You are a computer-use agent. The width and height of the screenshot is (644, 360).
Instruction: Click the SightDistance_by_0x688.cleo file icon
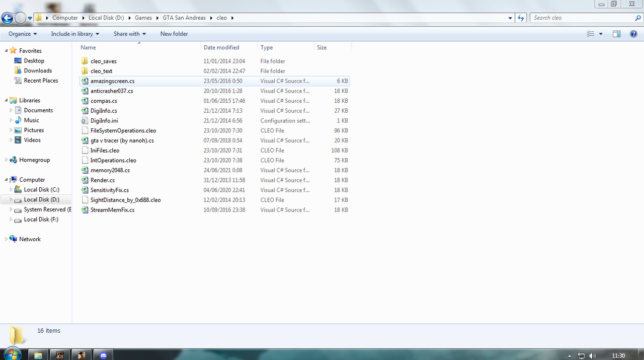tap(85, 200)
